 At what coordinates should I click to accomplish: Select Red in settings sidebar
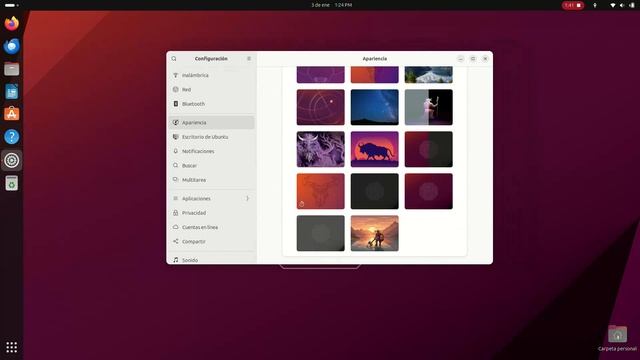click(x=211, y=89)
